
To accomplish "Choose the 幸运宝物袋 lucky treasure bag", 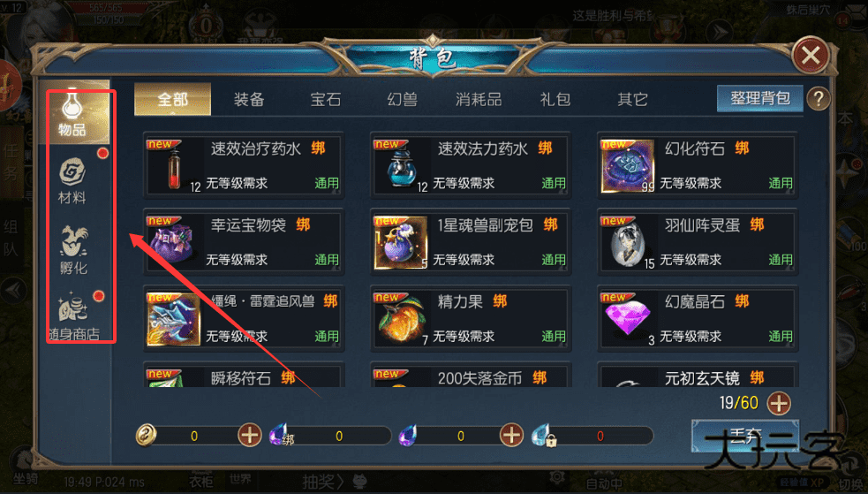I will click(244, 241).
